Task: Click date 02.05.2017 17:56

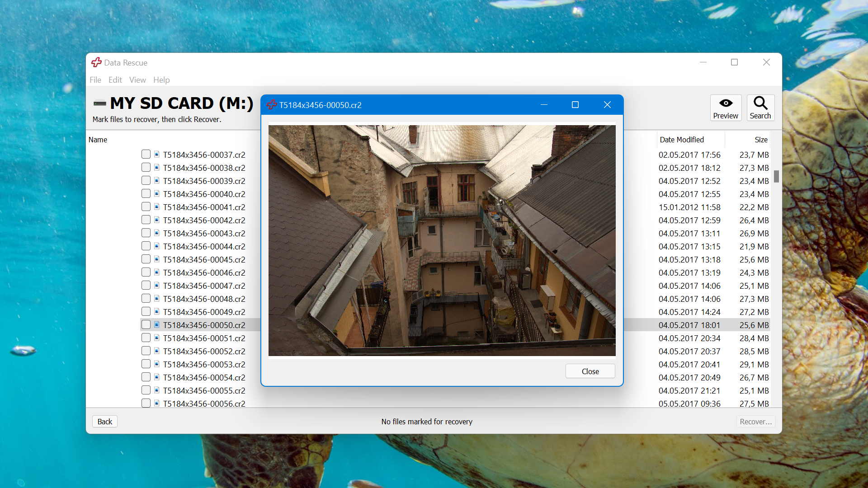Action: (689, 155)
